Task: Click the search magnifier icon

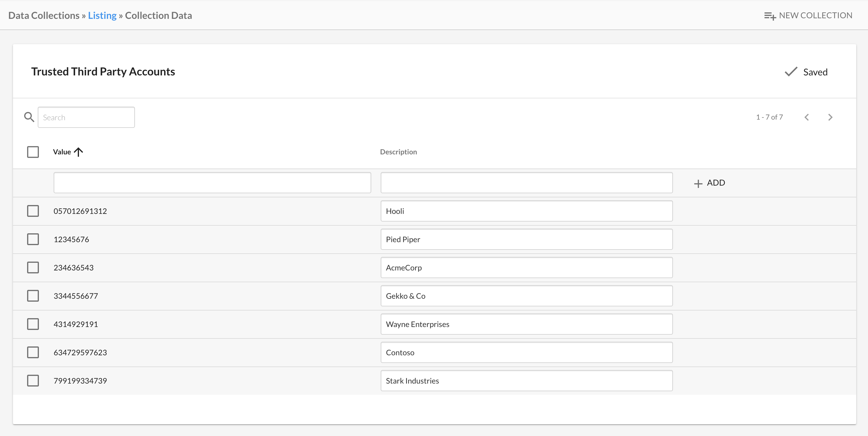Action: pyautogui.click(x=29, y=117)
